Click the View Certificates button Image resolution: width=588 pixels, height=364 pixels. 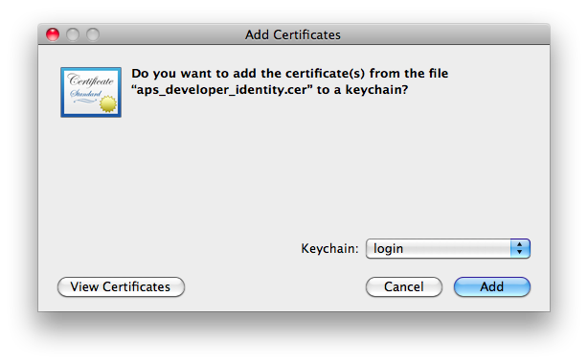[x=121, y=287]
